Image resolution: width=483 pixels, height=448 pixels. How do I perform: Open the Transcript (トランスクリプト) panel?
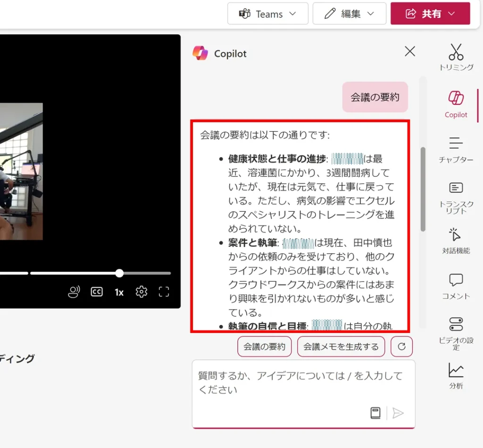tap(456, 197)
